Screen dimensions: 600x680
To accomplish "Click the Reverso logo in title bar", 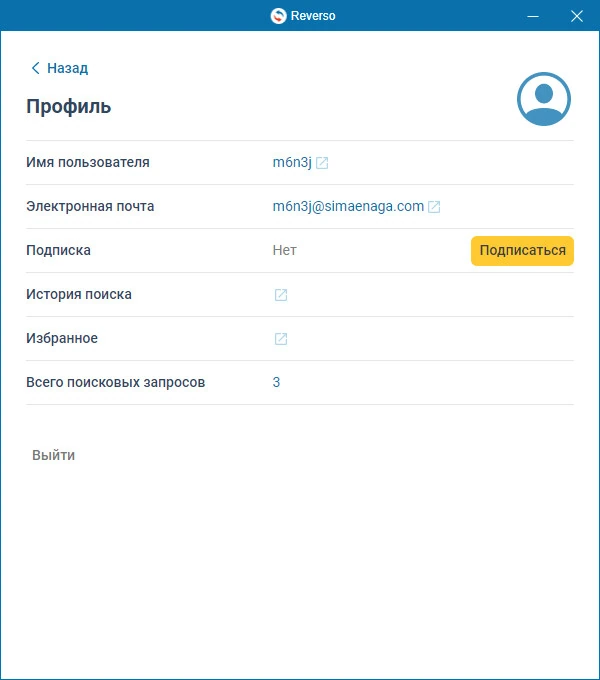I will point(278,16).
